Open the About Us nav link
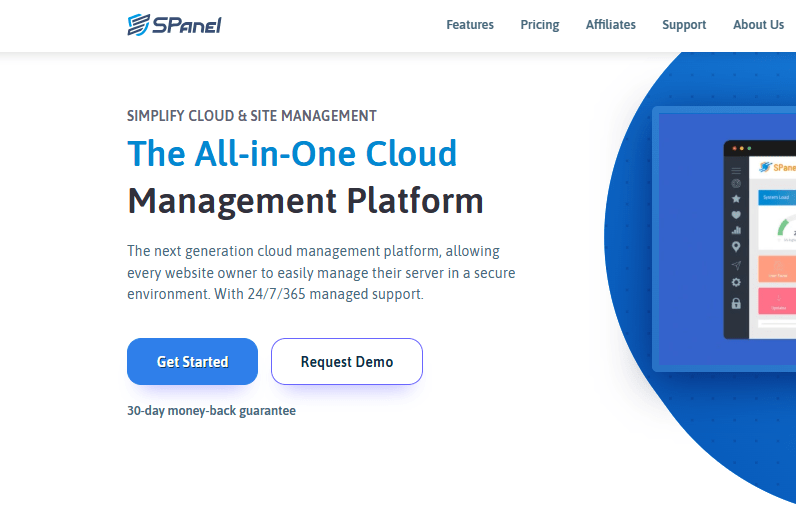The height and width of the screenshot is (516, 796). (x=758, y=24)
